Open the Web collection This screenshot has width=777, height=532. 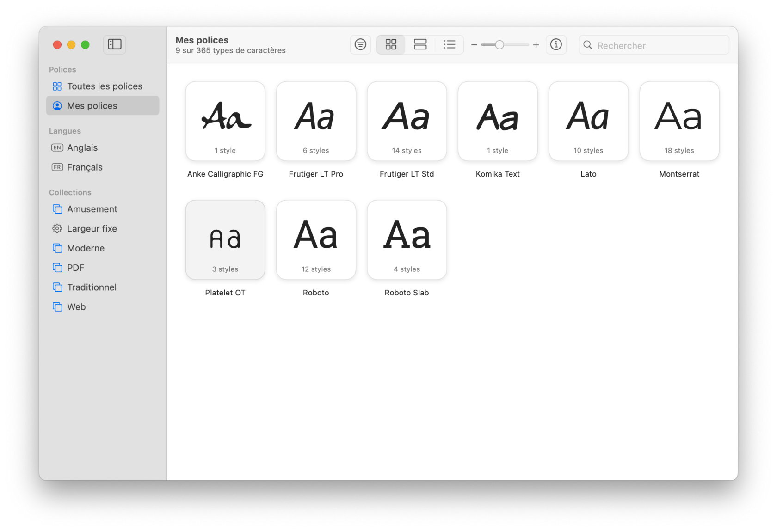click(x=76, y=307)
